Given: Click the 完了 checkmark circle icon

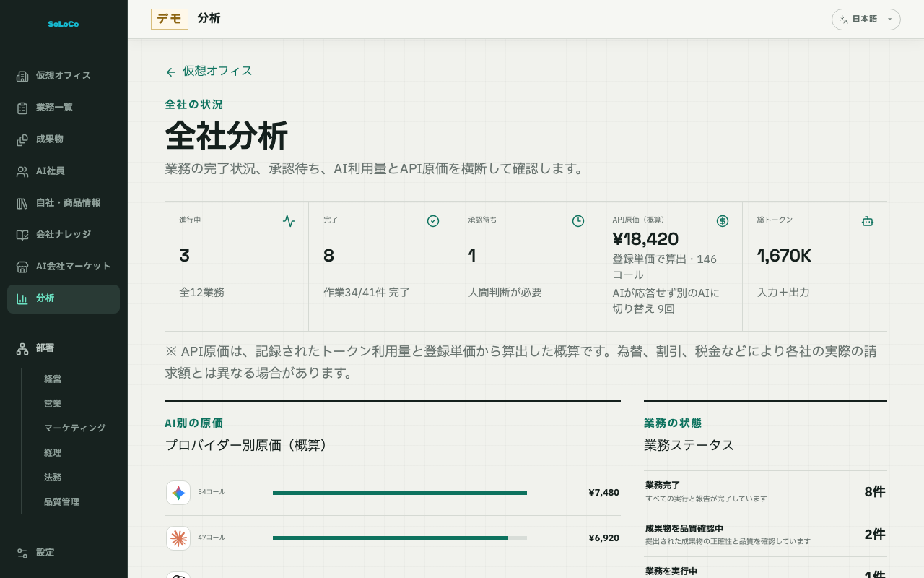Looking at the screenshot, I should click(x=433, y=221).
